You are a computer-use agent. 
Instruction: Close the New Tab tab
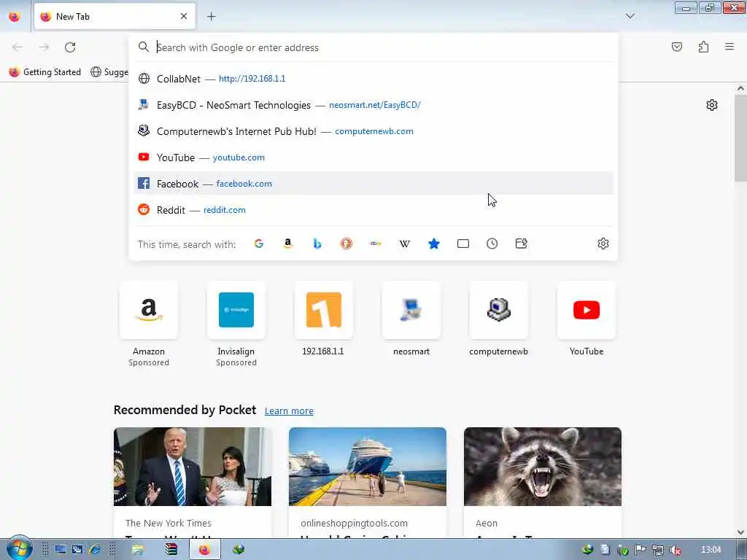point(184,17)
